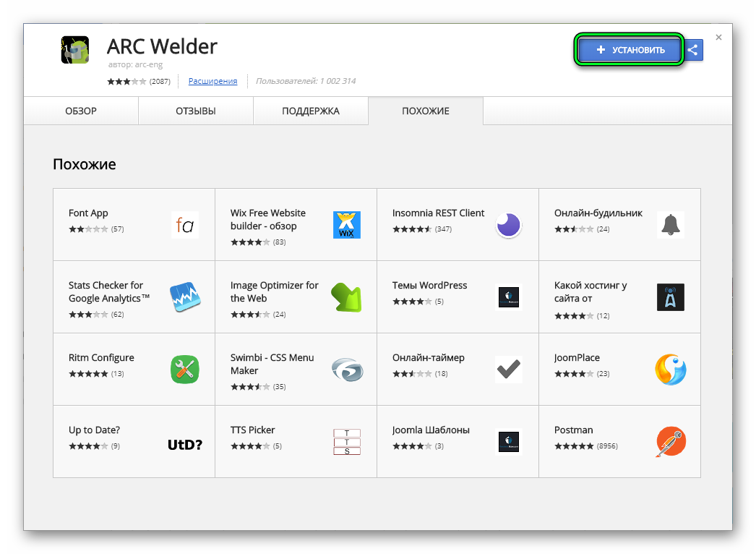Image resolution: width=756 pixels, height=554 pixels.
Task: Click the ARC Welder app icon
Action: point(75,49)
